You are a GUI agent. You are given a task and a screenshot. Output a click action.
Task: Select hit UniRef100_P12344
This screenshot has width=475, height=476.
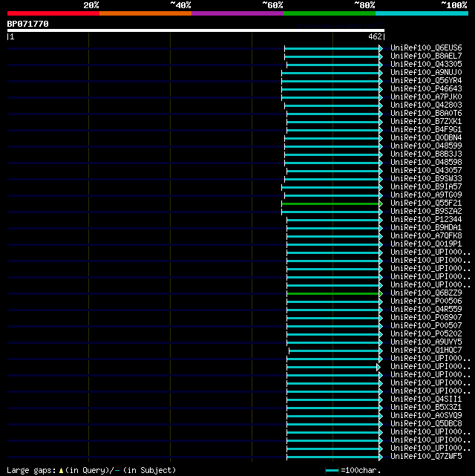click(x=426, y=220)
